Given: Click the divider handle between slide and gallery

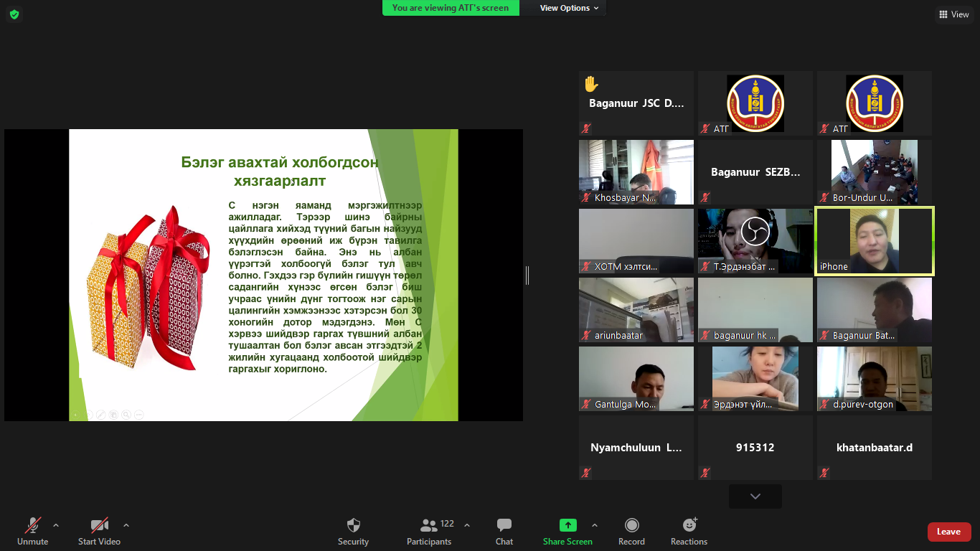Looking at the screenshot, I should [527, 275].
